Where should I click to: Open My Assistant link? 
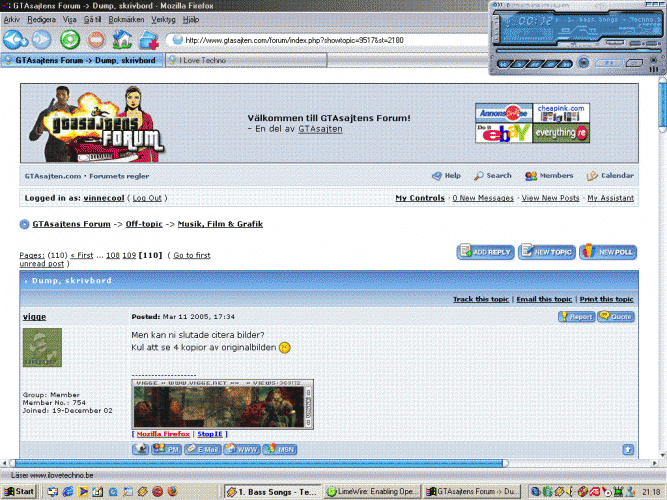coord(610,198)
